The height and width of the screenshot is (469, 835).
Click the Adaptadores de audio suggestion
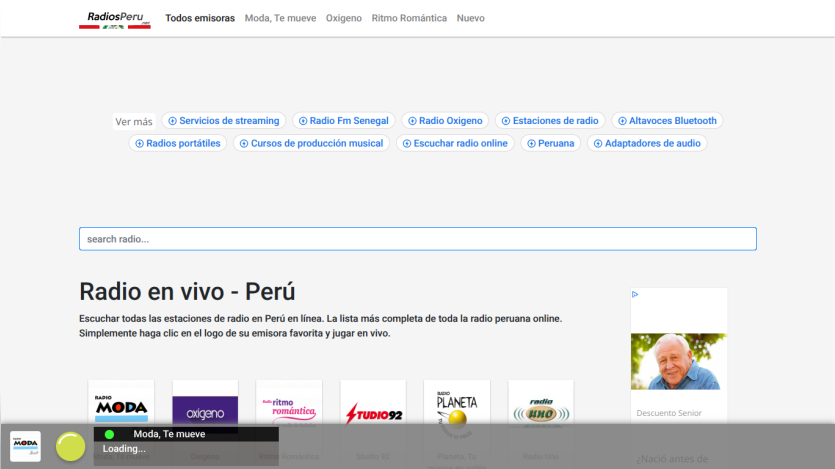(647, 143)
